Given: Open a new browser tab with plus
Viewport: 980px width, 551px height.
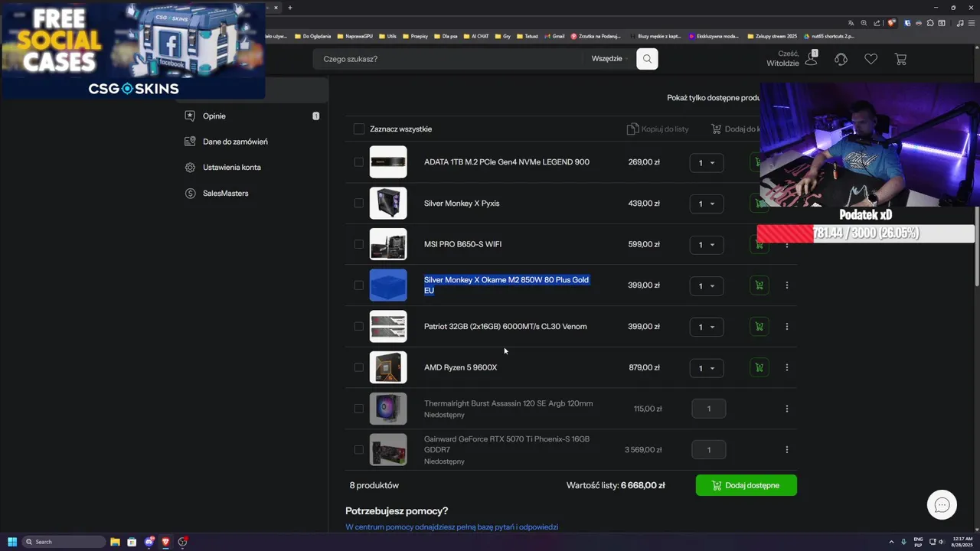Looking at the screenshot, I should 290,8.
